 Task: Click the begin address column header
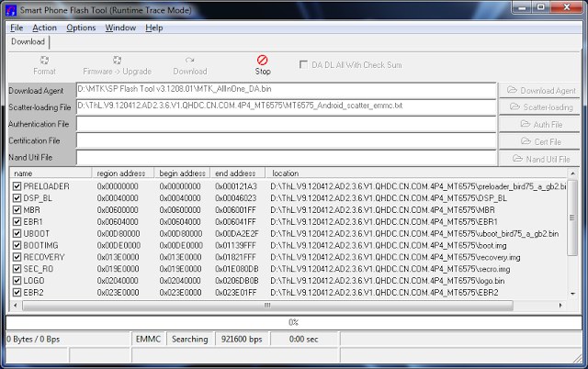click(x=182, y=173)
